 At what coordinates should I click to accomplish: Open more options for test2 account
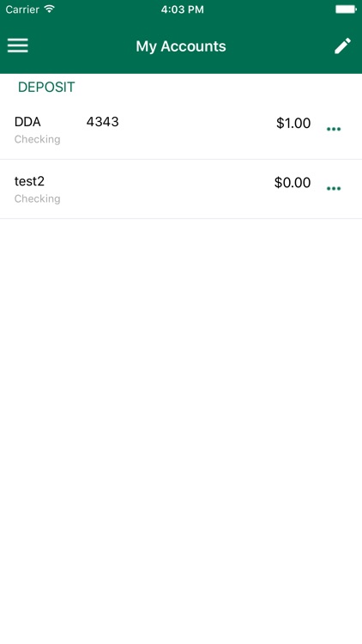click(334, 189)
